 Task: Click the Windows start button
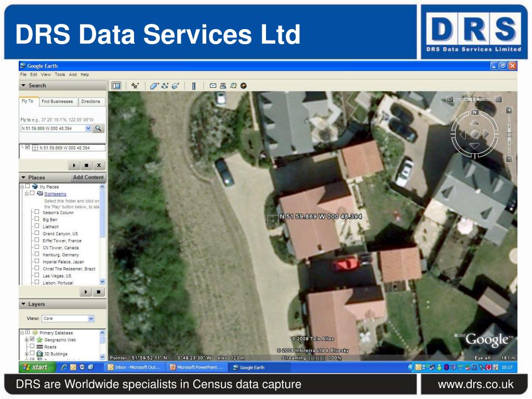pos(37,367)
